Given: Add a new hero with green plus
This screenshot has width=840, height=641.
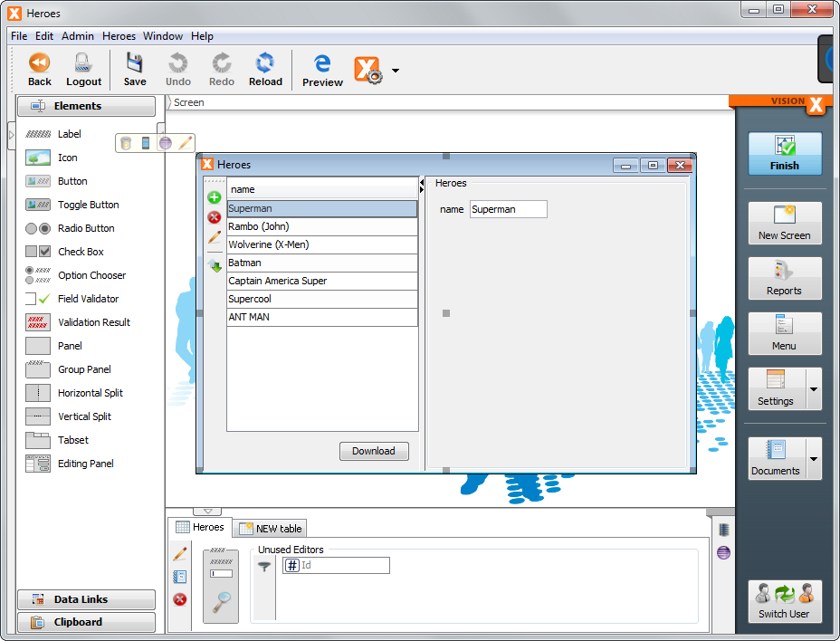Looking at the screenshot, I should coord(213,197).
